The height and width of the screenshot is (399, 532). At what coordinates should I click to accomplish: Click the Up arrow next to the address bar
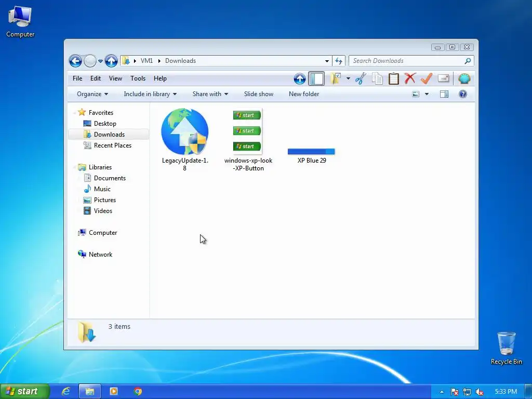pos(111,61)
